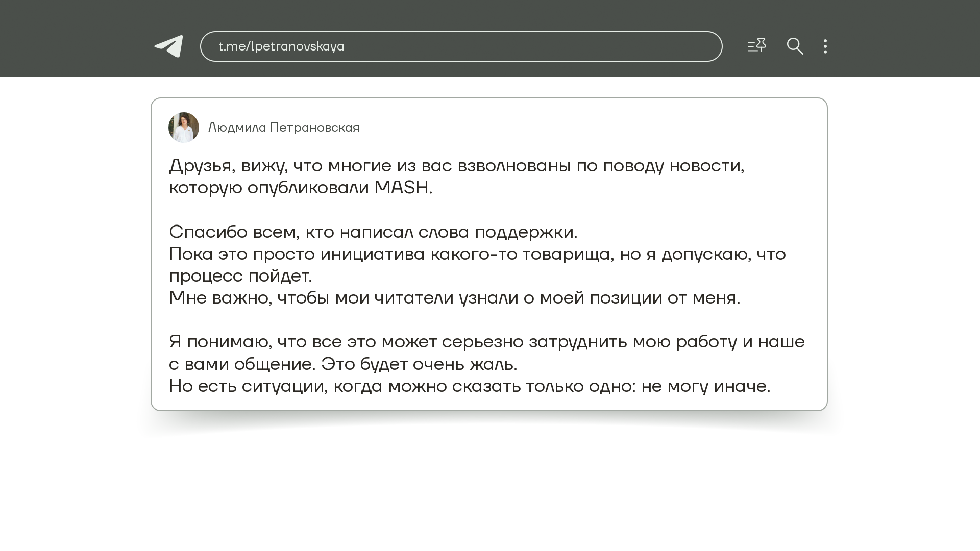Click the sentence Это будет очень жаль
The height and width of the screenshot is (551, 980).
pyautogui.click(x=419, y=364)
